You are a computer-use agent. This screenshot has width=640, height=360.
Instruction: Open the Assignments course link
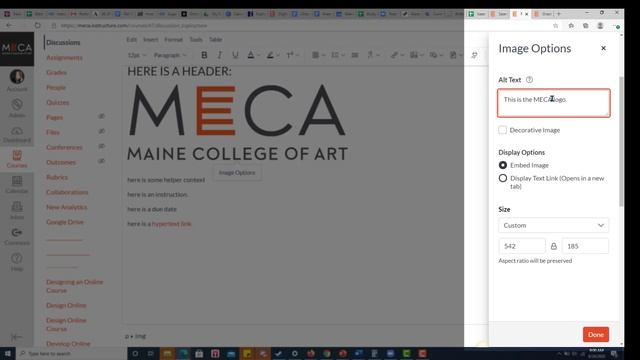click(64, 58)
